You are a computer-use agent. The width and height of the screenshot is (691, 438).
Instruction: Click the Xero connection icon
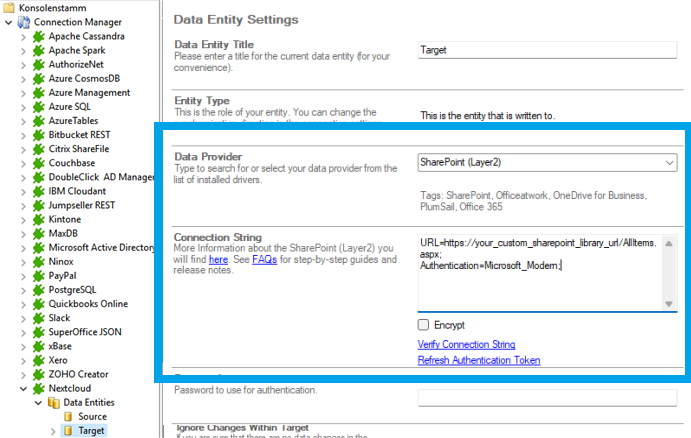[x=39, y=360]
